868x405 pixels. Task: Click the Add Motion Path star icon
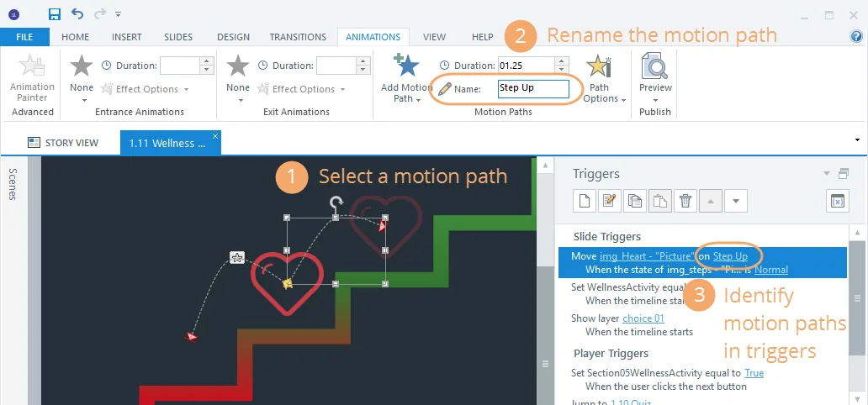pos(406,66)
